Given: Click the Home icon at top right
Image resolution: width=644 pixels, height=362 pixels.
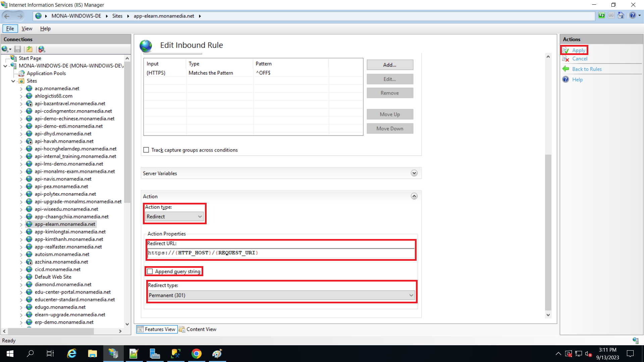Looking at the screenshot, I should pos(621,15).
